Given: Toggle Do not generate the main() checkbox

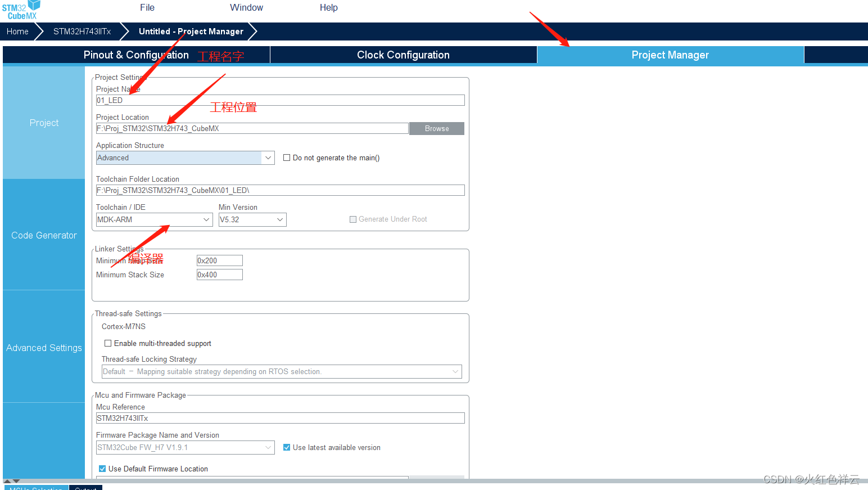Looking at the screenshot, I should point(287,158).
